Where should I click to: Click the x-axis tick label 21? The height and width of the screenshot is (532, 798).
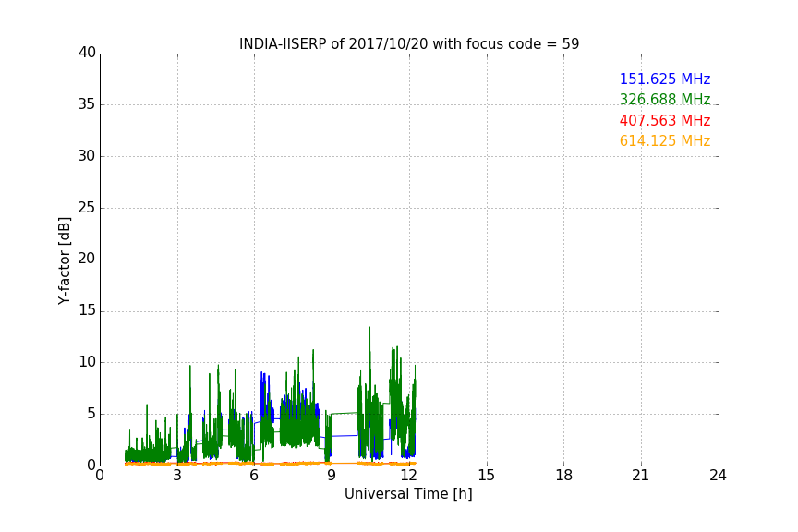pos(641,476)
